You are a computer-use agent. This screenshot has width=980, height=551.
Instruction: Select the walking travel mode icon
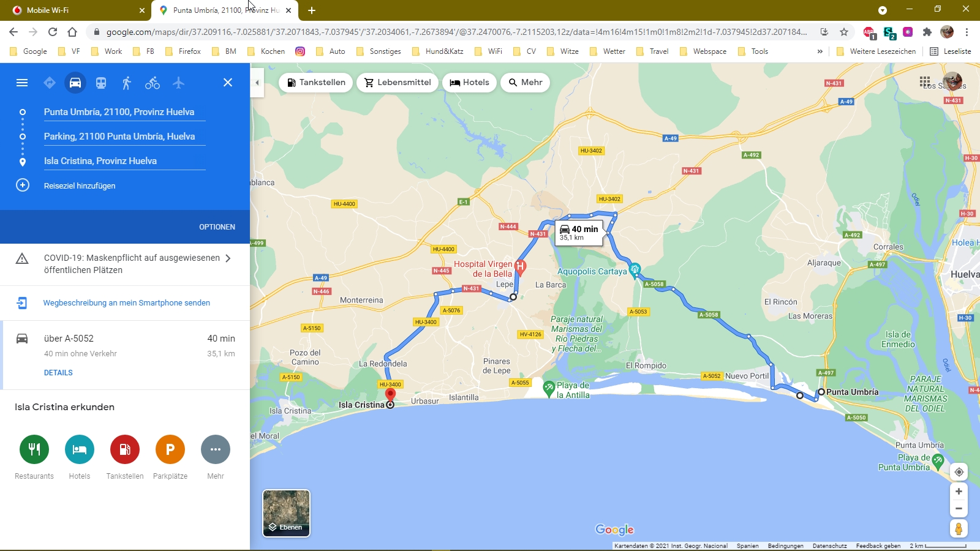127,83
